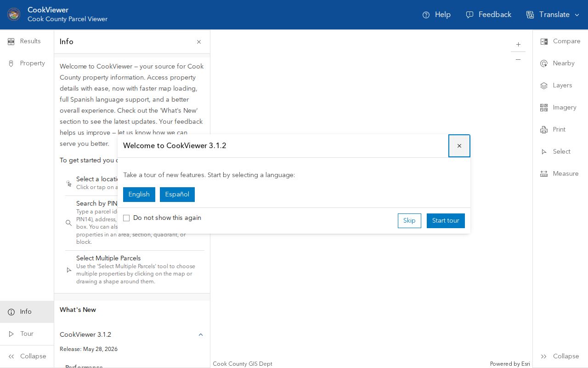Viewport: 588px width, 368px height.
Task: Check 'Do not show this again'
Action: pyautogui.click(x=126, y=218)
